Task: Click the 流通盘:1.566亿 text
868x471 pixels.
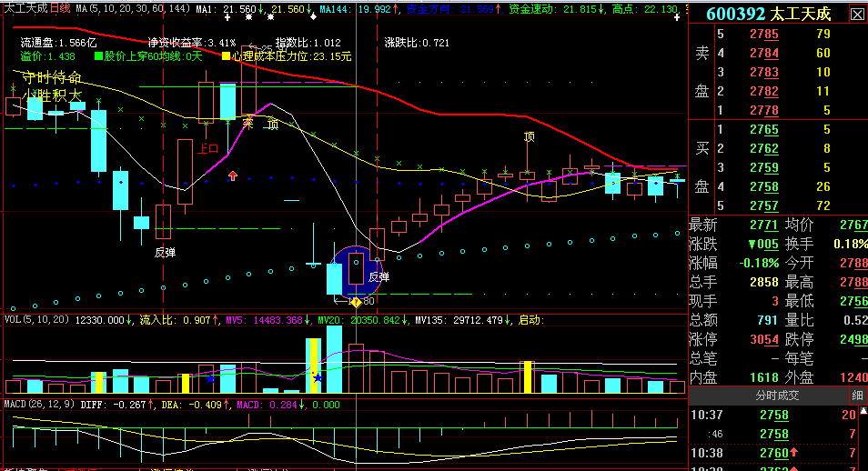Action: coord(58,43)
